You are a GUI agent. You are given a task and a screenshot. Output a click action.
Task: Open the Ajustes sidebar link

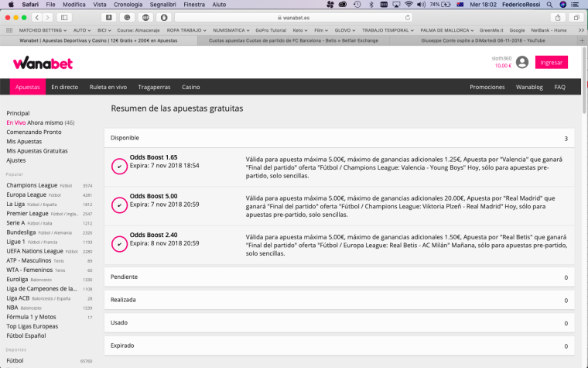[x=16, y=160]
